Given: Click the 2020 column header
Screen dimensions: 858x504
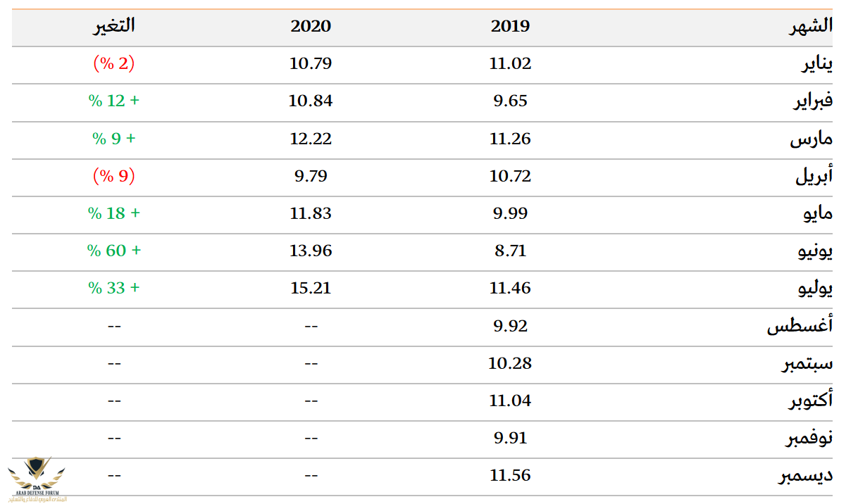Looking at the screenshot, I should 310,27.
